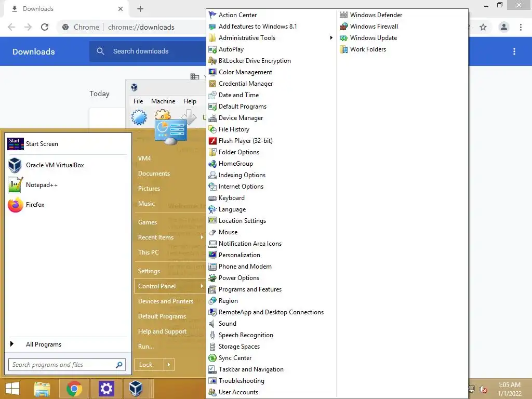Open the Sound speaker icon
The height and width of the screenshot is (399, 532).
coord(212,324)
